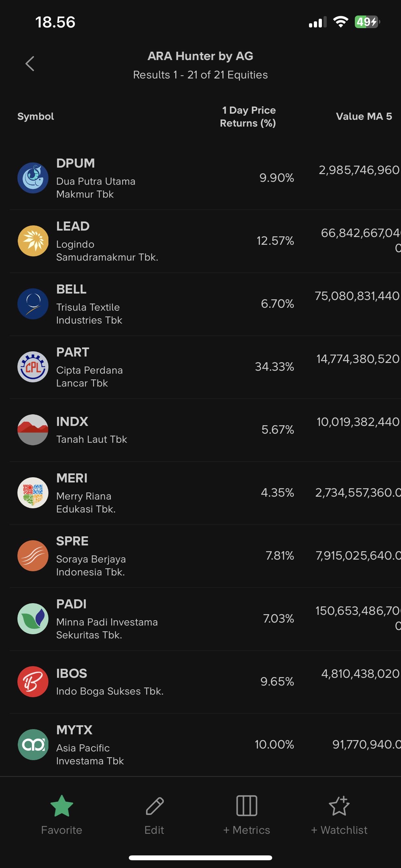Sort by Symbol column header

36,117
